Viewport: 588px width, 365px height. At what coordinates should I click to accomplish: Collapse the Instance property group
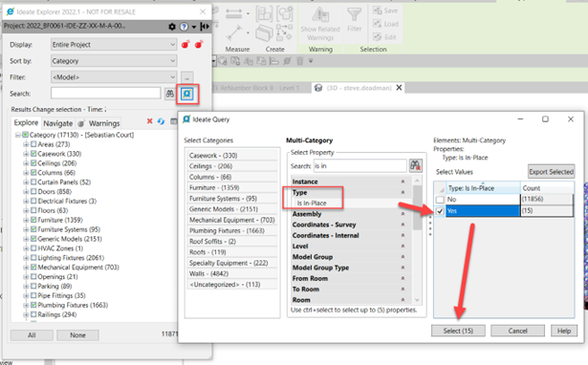coord(403,182)
